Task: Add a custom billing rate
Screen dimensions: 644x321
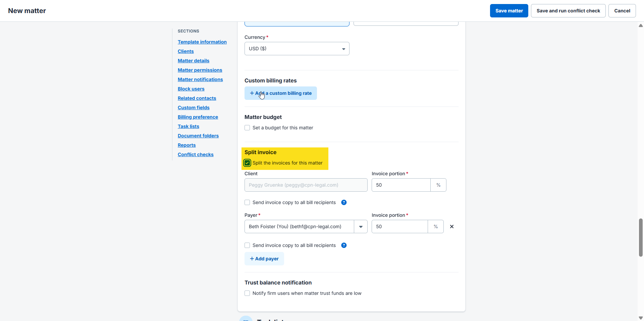Action: [281, 93]
